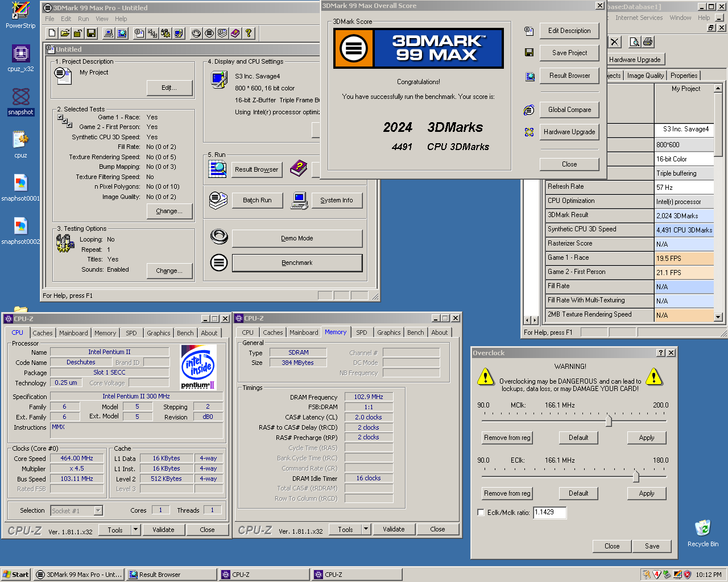The width and height of the screenshot is (728, 582).
Task: Click the X delete icon in Result Browser toolbar
Action: tap(614, 41)
